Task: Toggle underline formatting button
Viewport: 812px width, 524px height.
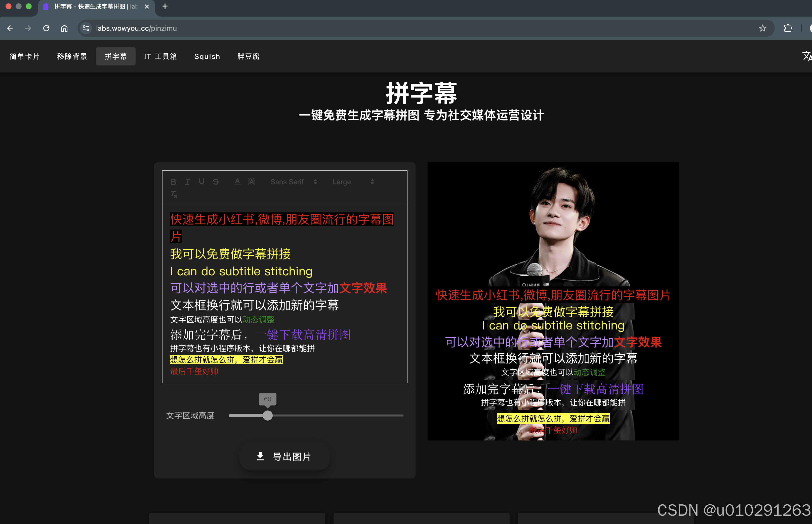Action: click(202, 182)
